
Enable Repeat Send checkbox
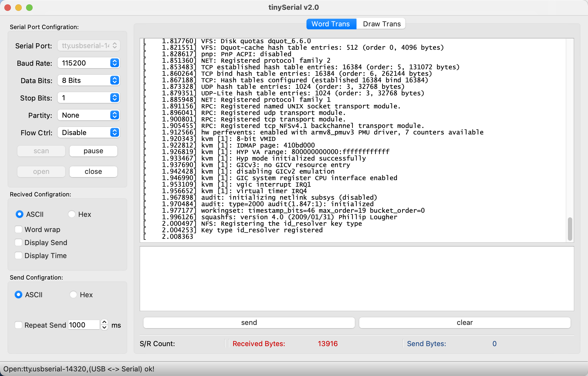[18, 325]
